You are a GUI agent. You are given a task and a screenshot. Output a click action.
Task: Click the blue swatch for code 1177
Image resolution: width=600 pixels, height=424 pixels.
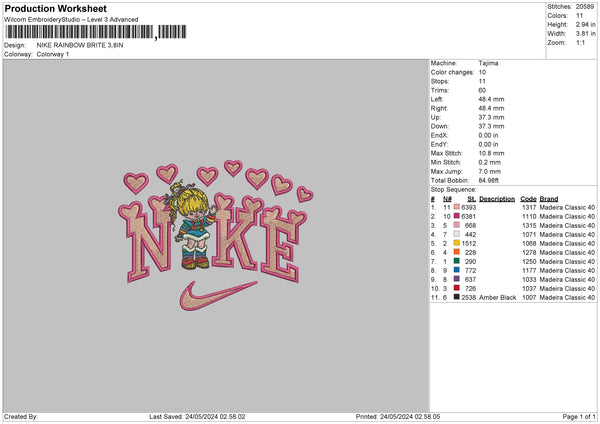457,270
